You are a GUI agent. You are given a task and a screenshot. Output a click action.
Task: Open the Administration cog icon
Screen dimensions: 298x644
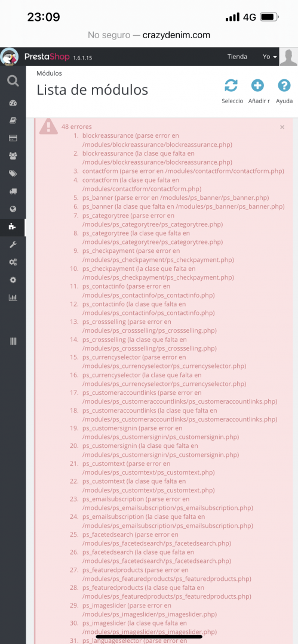[x=13, y=280]
